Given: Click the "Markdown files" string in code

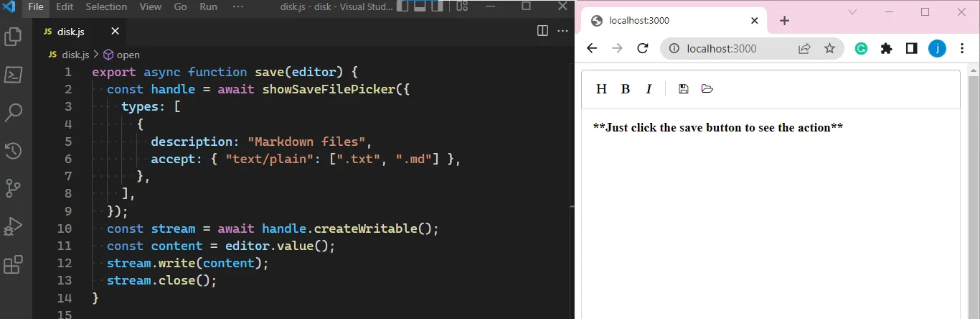Looking at the screenshot, I should pos(306,142).
